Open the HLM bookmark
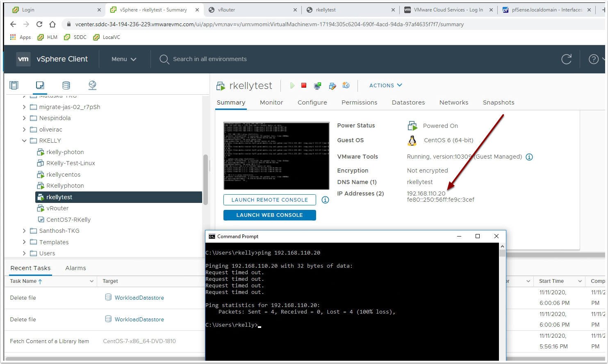Viewport: 608px width, 364px height. [x=47, y=37]
